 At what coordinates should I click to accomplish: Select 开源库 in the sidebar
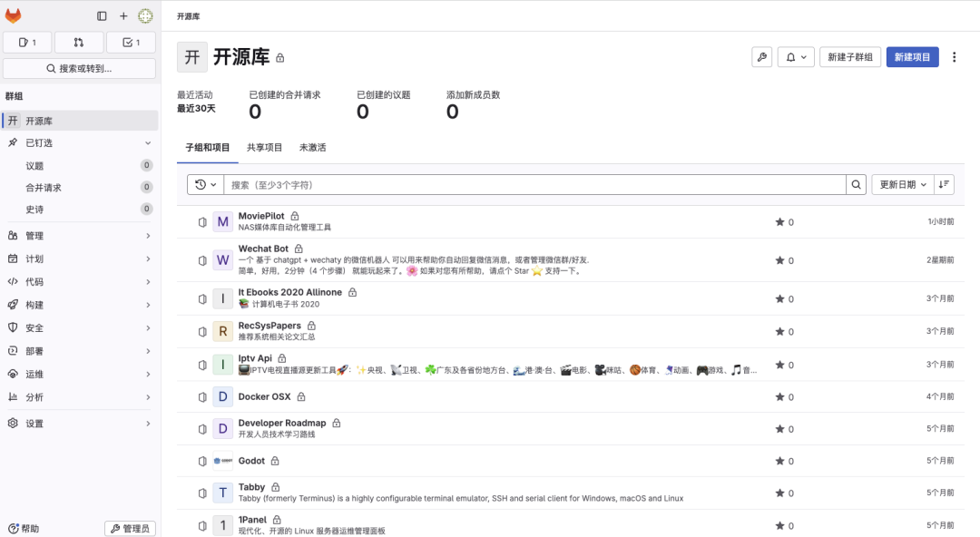79,121
